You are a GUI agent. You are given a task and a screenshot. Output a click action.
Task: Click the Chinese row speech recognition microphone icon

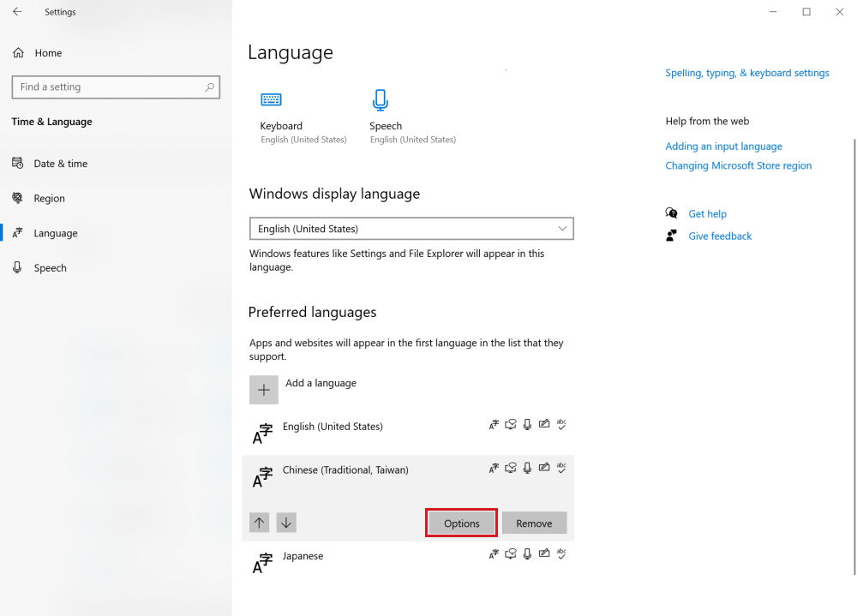527,468
